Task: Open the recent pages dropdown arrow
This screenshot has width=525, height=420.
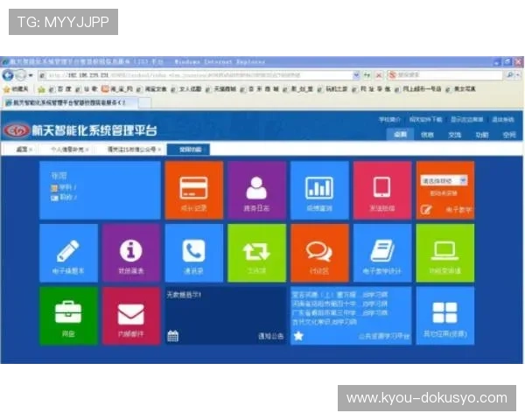Action: point(31,75)
